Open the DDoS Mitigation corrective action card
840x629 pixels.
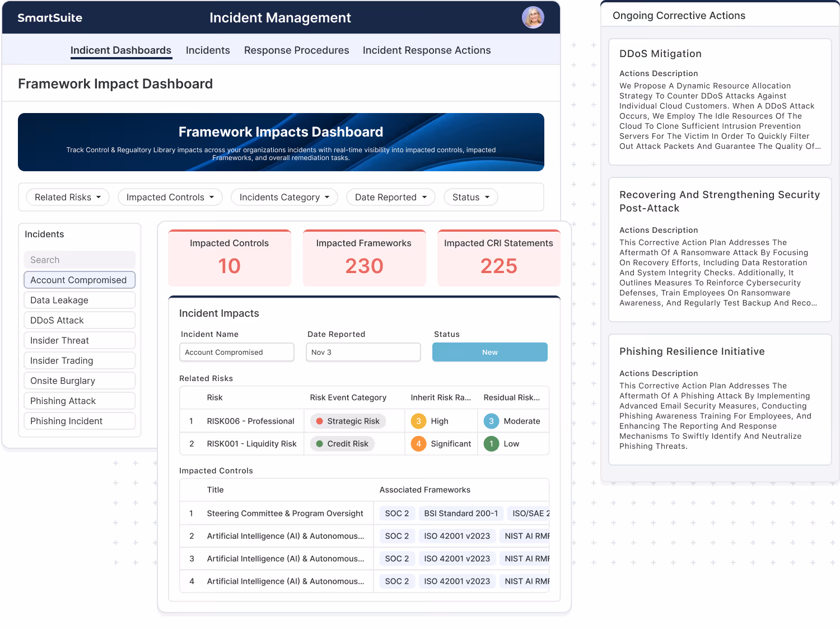coord(720,102)
